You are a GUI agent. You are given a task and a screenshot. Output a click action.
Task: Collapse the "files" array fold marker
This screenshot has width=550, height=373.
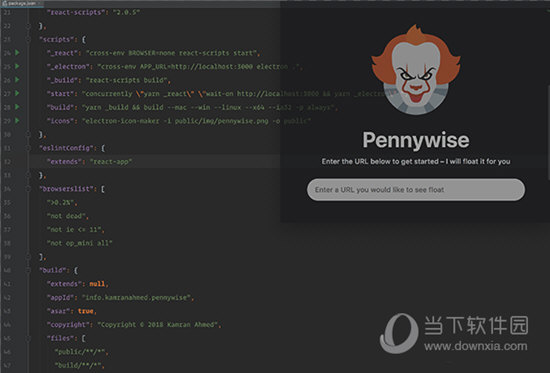pos(28,338)
